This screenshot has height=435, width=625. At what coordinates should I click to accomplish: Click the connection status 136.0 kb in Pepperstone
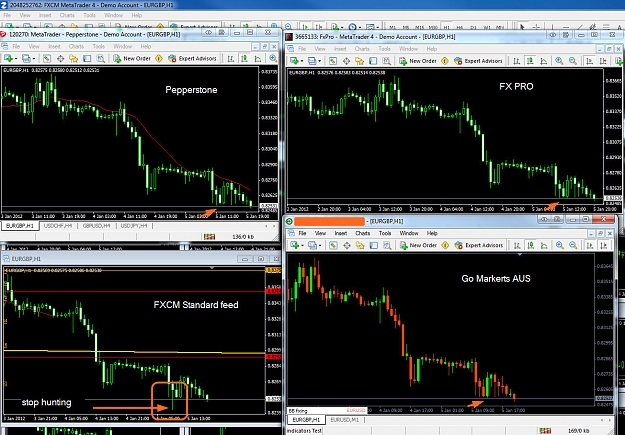(243, 236)
